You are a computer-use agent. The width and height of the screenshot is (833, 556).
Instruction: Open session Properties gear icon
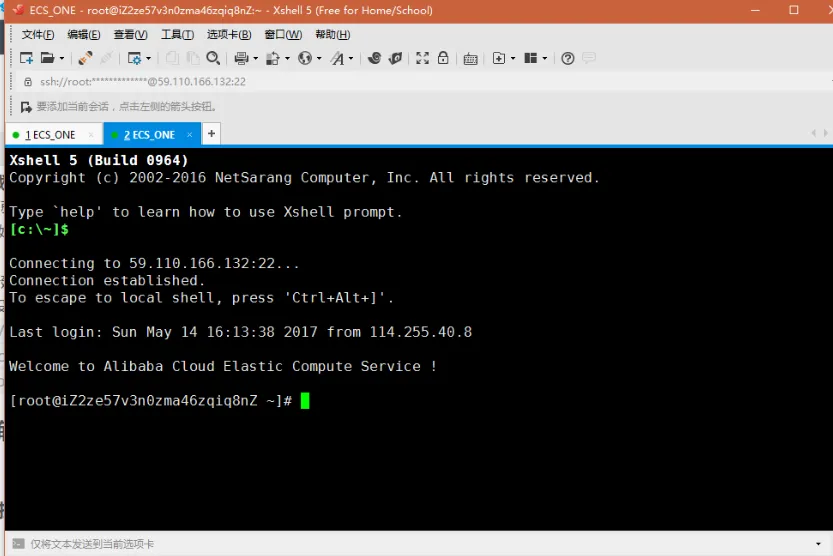134,58
